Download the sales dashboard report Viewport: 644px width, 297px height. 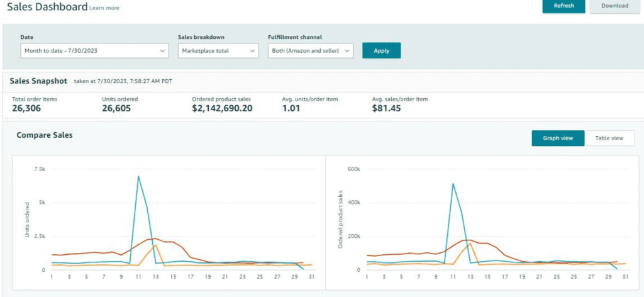(614, 6)
